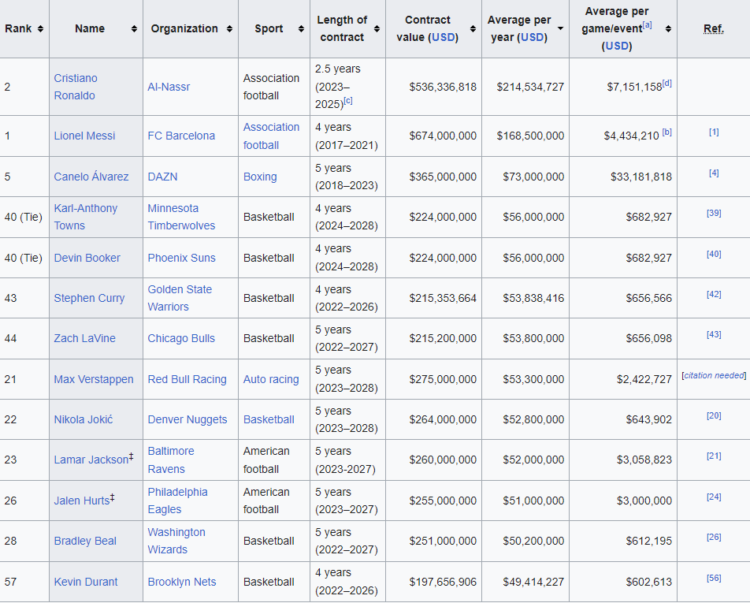
Task: Open Zach LaVine page link
Action: (85, 339)
